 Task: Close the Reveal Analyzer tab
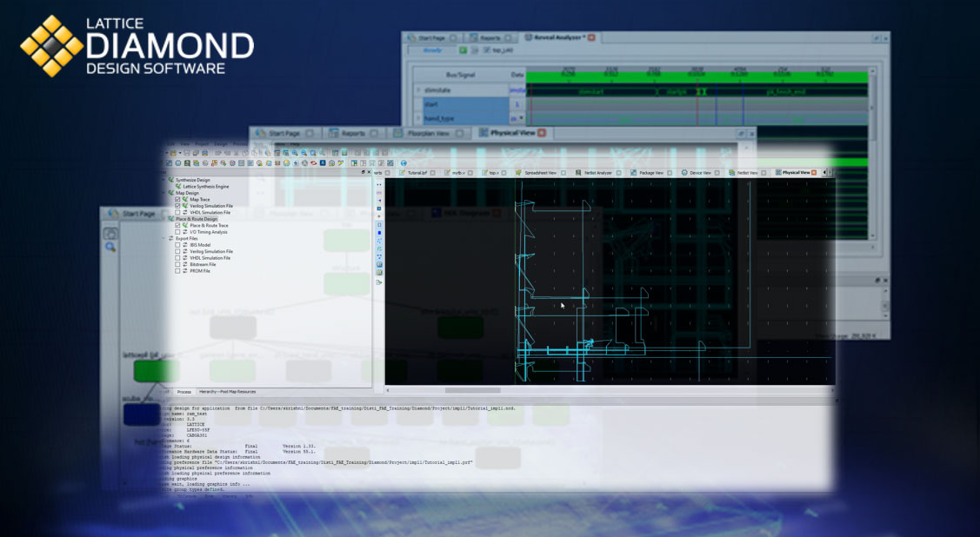pyautogui.click(x=591, y=37)
